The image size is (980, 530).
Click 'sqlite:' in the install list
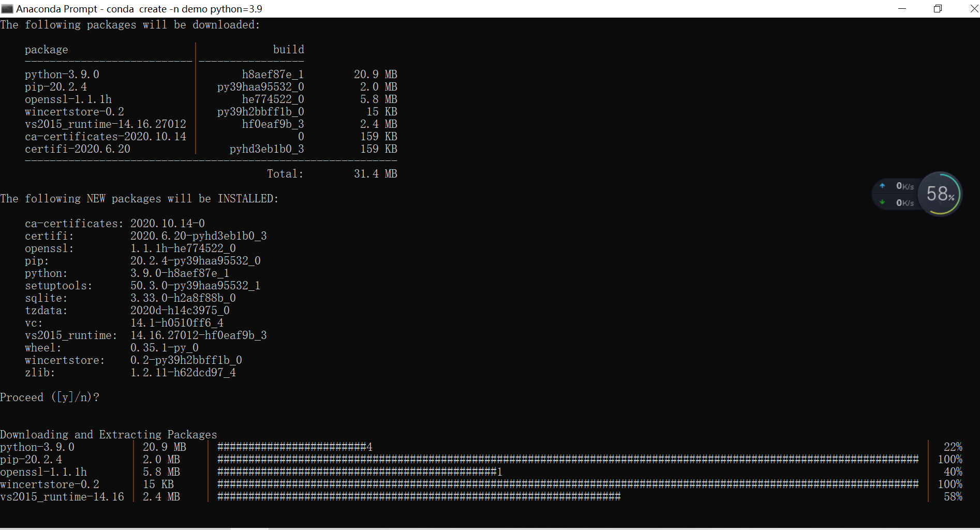46,298
